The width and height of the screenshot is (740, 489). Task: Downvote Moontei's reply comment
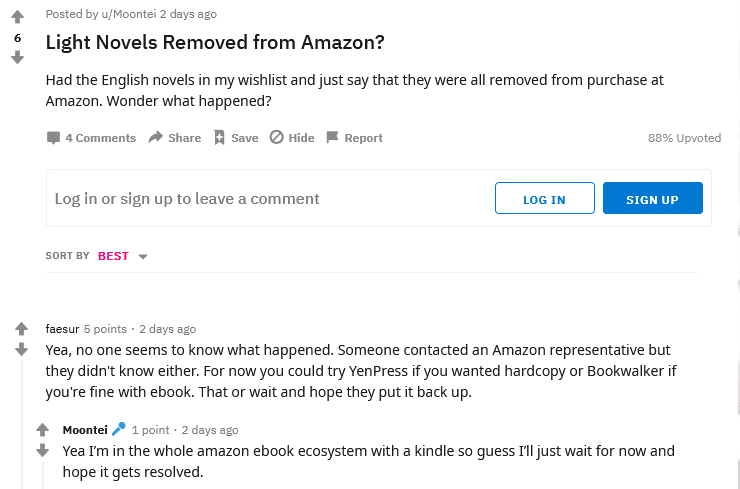[42, 451]
